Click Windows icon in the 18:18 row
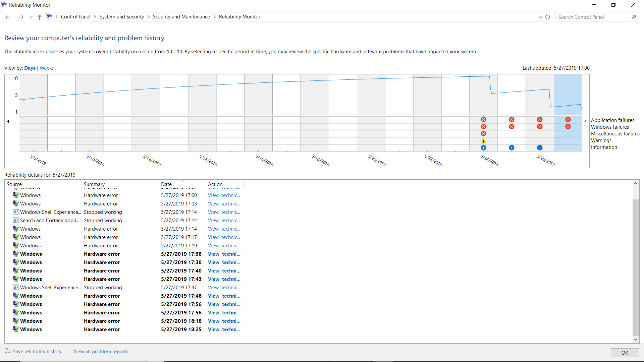Screen dimensions: 644x362 click(x=16, y=321)
